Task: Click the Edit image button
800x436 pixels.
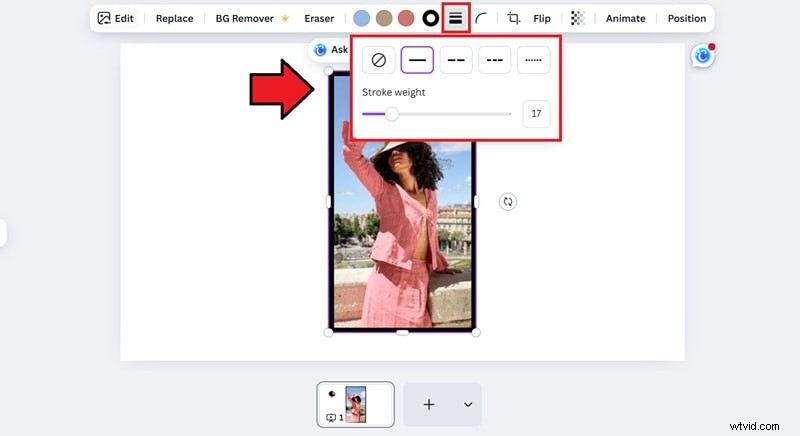Action: coord(116,18)
